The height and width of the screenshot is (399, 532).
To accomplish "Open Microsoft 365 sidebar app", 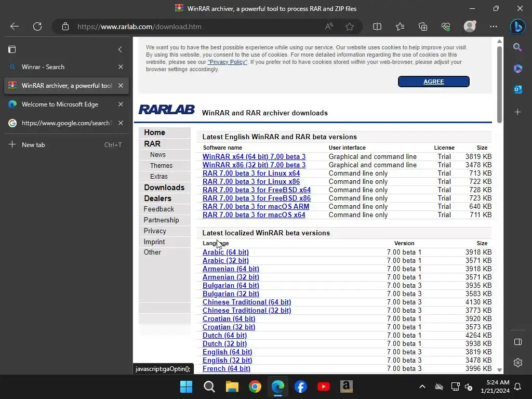I will click(x=518, y=69).
